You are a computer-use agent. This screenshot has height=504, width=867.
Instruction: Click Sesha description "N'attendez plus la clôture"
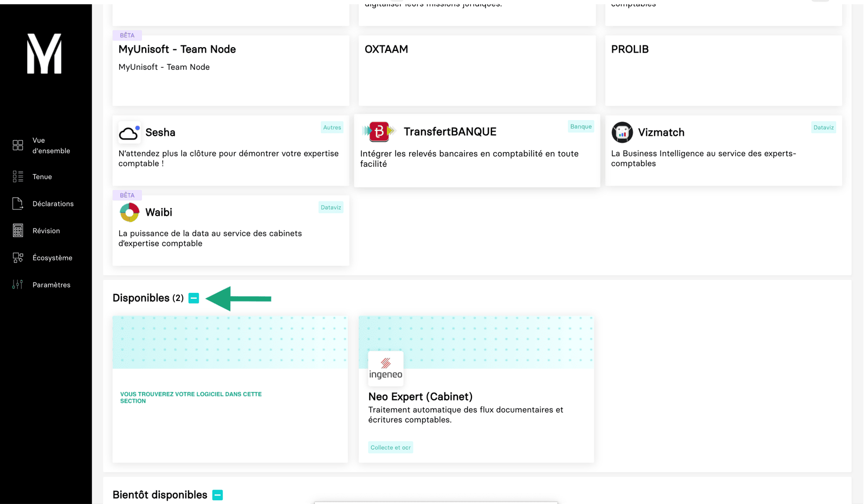(x=229, y=159)
